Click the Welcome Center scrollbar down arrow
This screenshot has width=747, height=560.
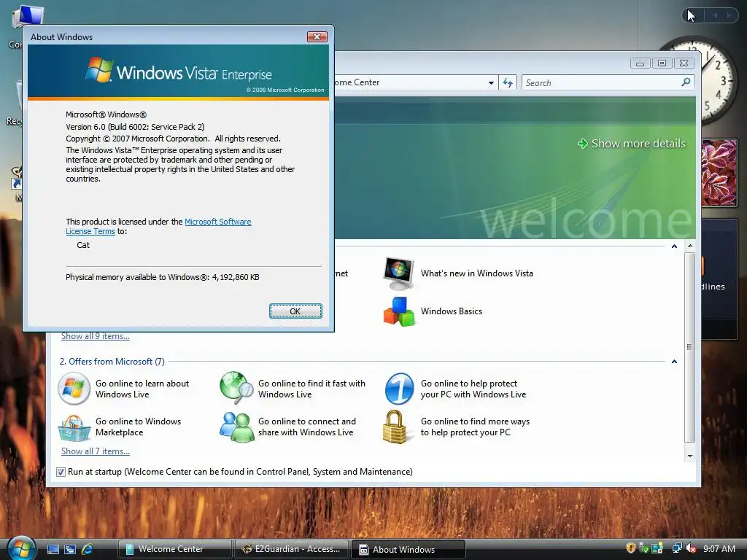[x=690, y=456]
